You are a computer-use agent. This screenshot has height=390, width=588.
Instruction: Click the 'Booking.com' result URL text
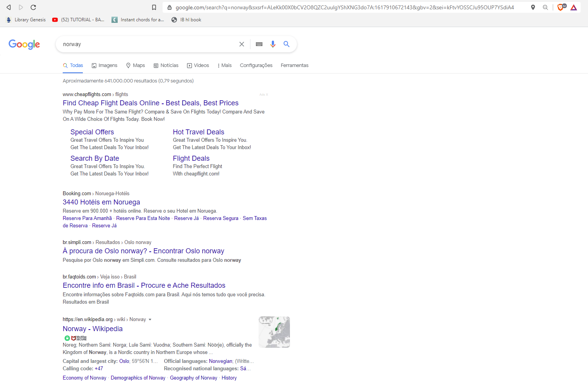77,194
